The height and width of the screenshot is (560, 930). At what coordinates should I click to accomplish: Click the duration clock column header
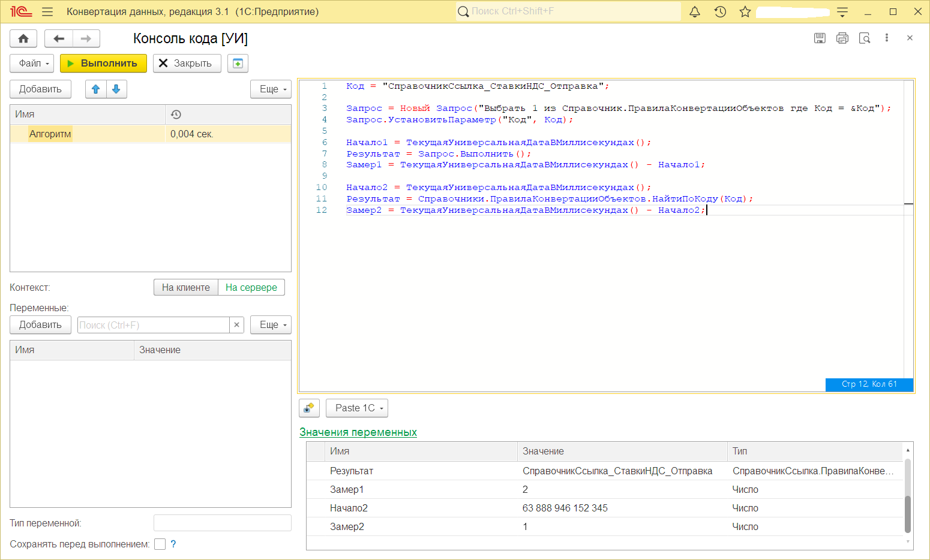click(x=228, y=115)
